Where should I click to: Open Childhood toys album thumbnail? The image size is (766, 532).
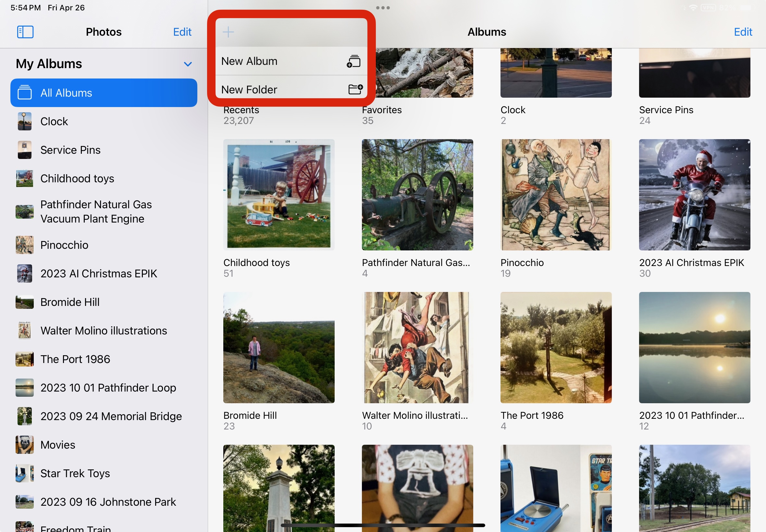pos(279,195)
